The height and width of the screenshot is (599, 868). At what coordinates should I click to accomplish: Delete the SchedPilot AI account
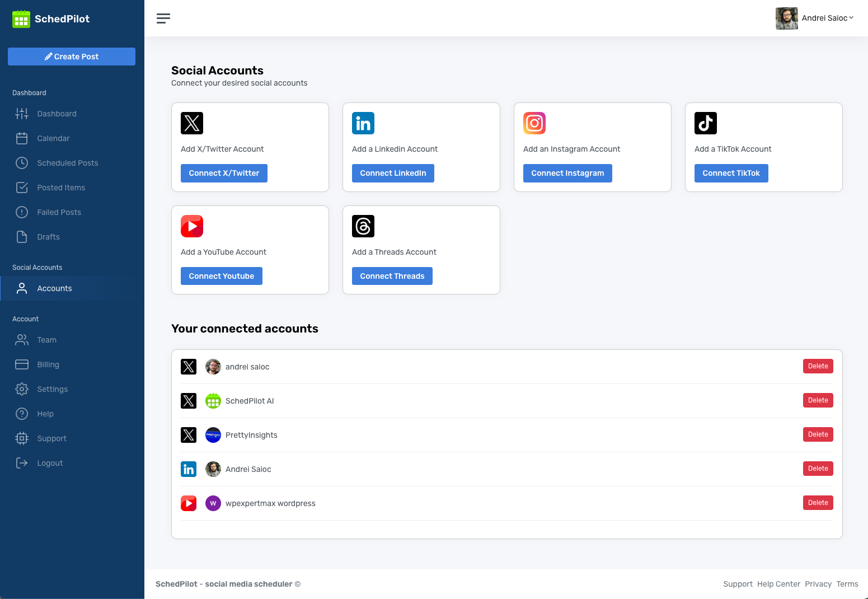(x=818, y=400)
